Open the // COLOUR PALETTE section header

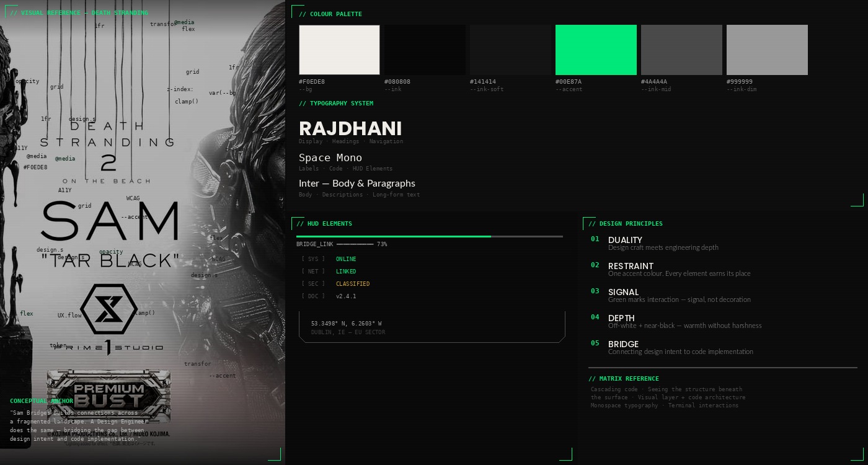pyautogui.click(x=330, y=14)
